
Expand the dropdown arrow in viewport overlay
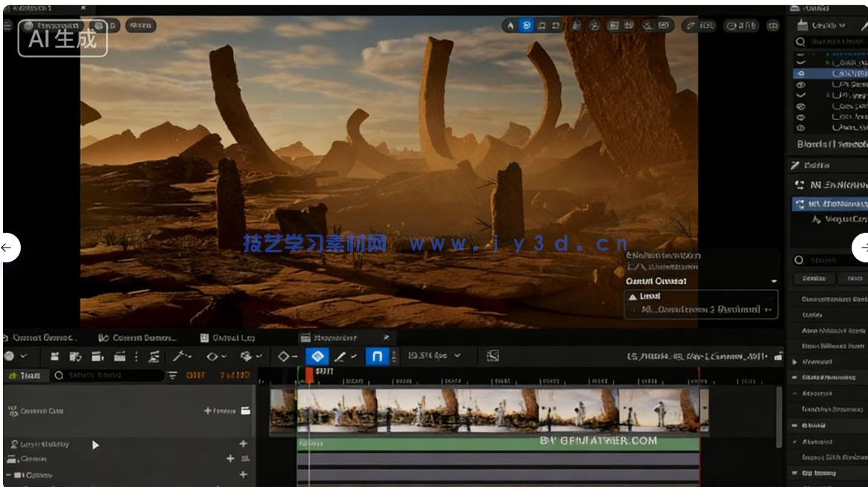click(774, 282)
